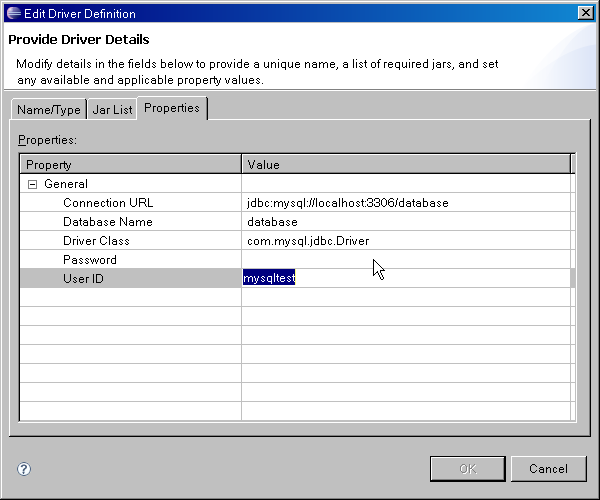
Task: Close the Edit Driver Definition dialog
Action: (585, 13)
